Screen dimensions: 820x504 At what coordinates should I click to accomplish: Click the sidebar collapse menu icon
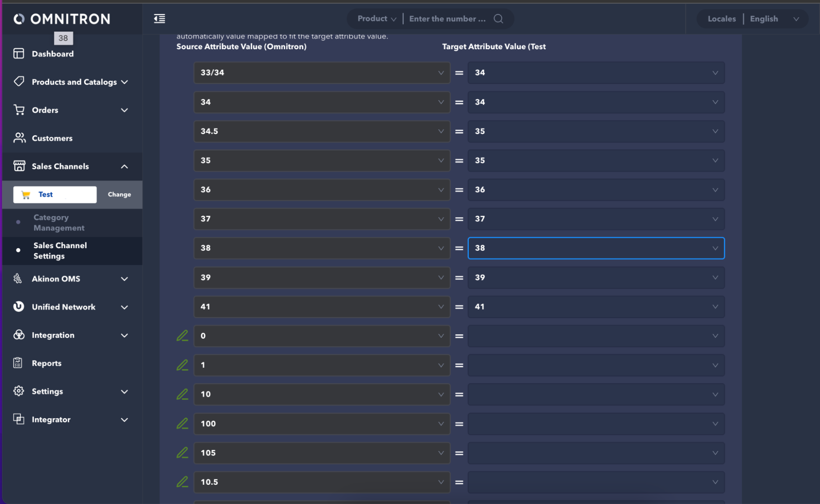(160, 18)
